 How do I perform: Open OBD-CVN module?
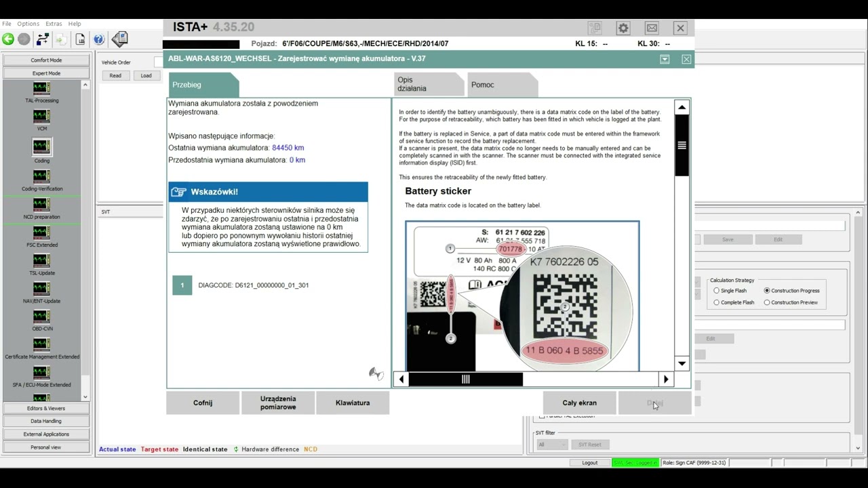pos(41,321)
